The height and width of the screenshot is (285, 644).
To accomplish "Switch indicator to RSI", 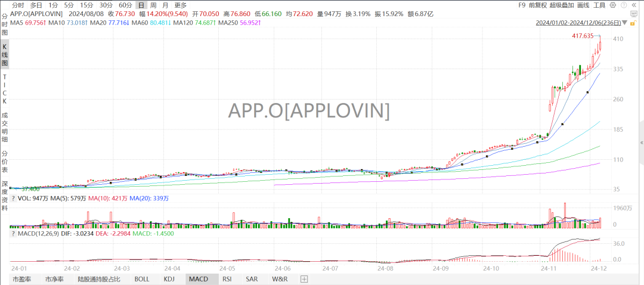I will 227,279.
